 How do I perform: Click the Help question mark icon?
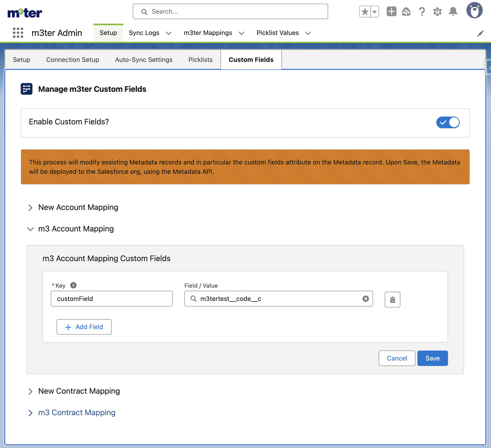pyautogui.click(x=422, y=12)
